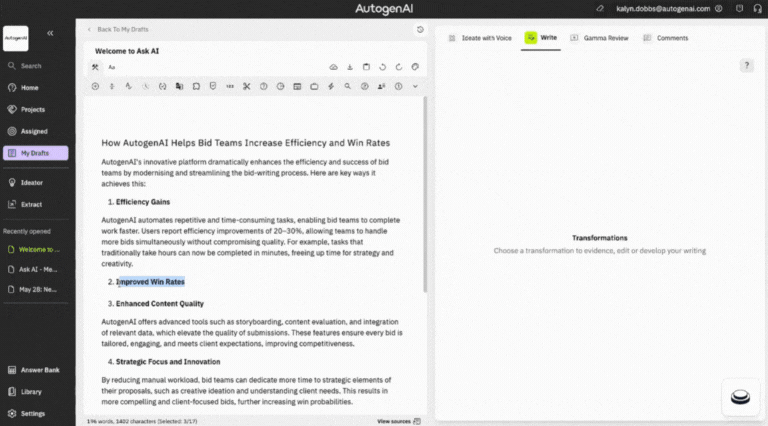Click the AutogenAI logo in sidebar

(x=16, y=38)
